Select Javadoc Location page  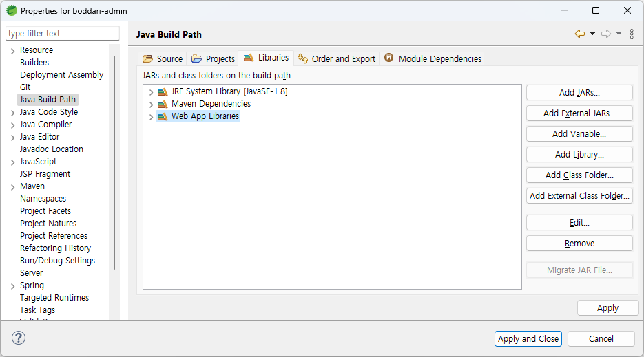click(x=52, y=149)
